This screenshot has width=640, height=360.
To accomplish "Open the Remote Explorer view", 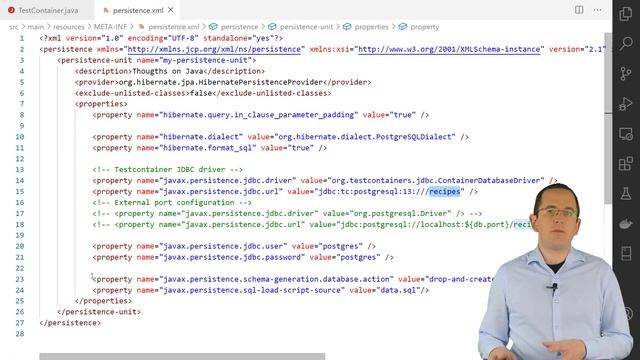I will 626,134.
